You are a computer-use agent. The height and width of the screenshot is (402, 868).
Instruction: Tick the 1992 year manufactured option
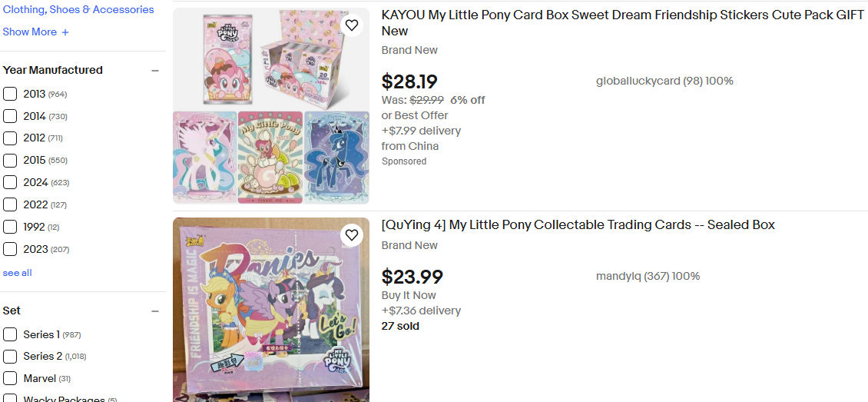click(x=10, y=227)
